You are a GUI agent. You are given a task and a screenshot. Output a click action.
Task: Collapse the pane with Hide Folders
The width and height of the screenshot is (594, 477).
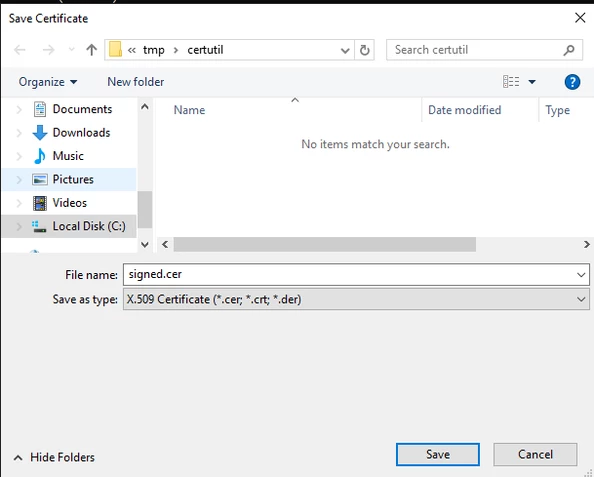54,457
